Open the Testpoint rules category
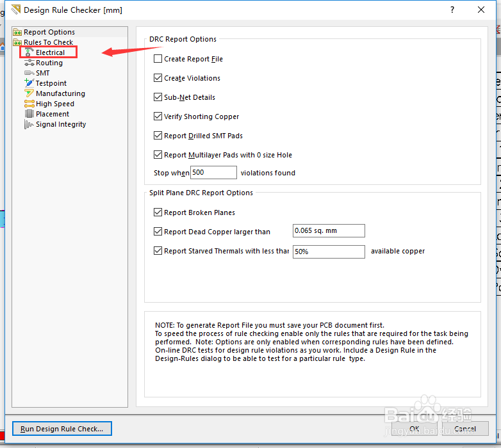501x448 pixels. click(x=51, y=83)
